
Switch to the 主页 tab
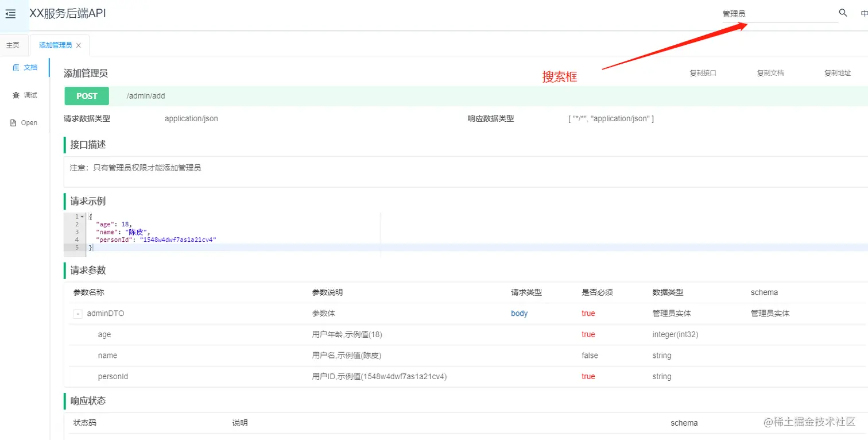pyautogui.click(x=13, y=45)
